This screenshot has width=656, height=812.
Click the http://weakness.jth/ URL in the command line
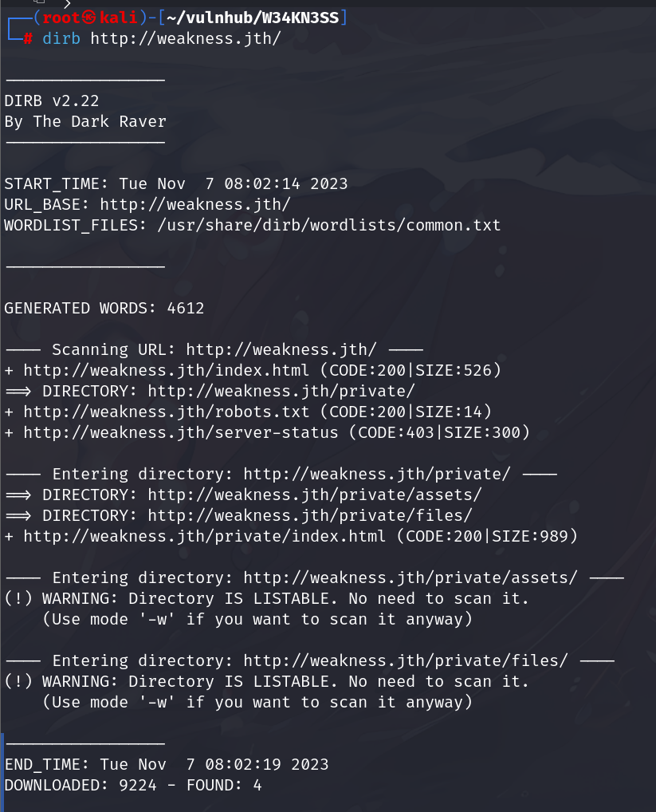tap(185, 38)
